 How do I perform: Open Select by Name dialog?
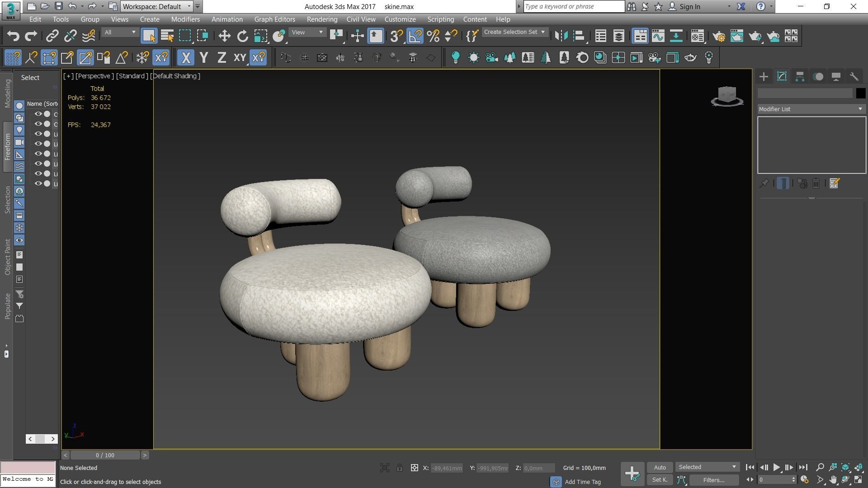pyautogui.click(x=167, y=36)
